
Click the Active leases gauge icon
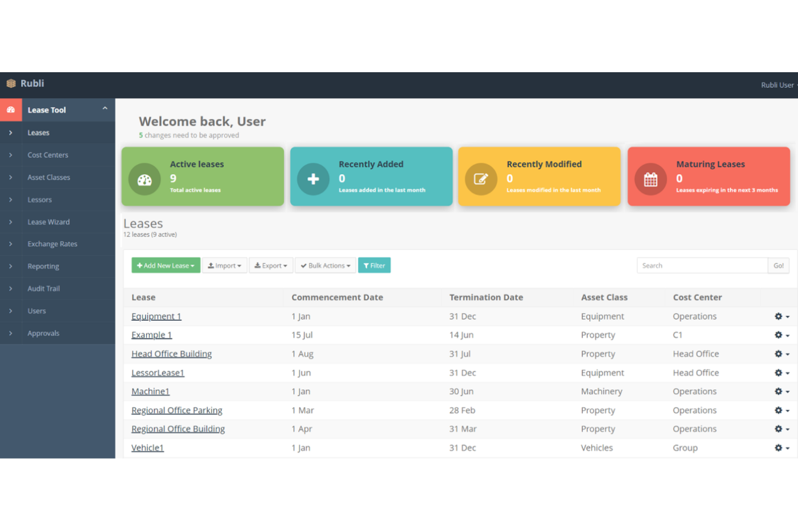click(145, 179)
